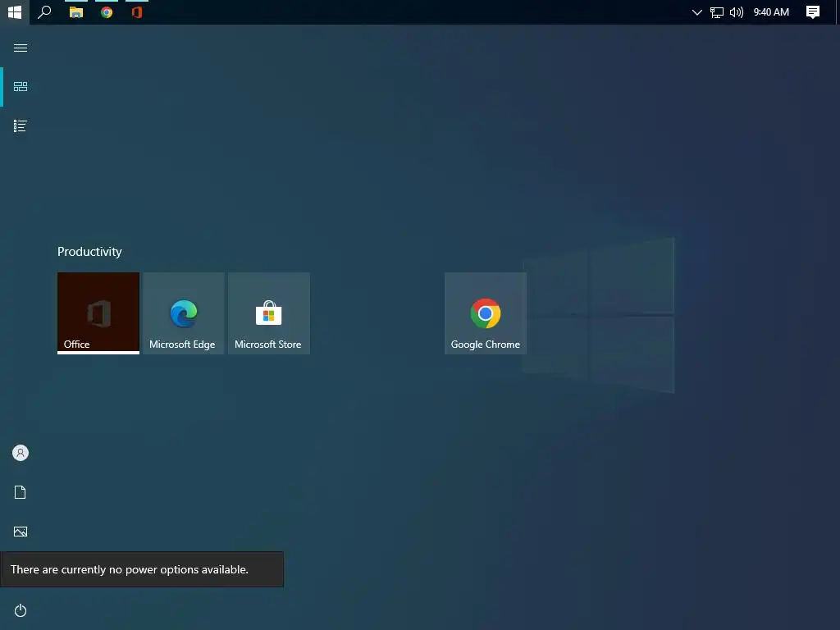
Task: Select the Pinned tiles view
Action: pos(21,87)
